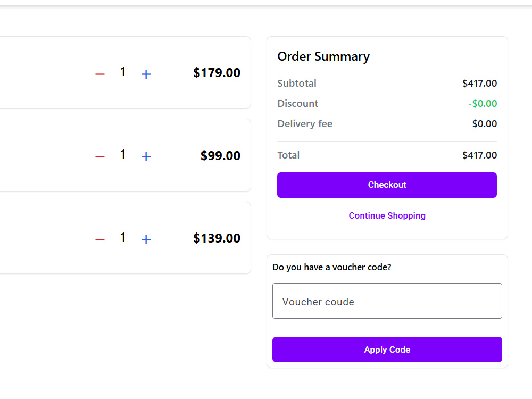The image size is (532, 399).
Task: Click the purple Checkout button
Action: [387, 185]
